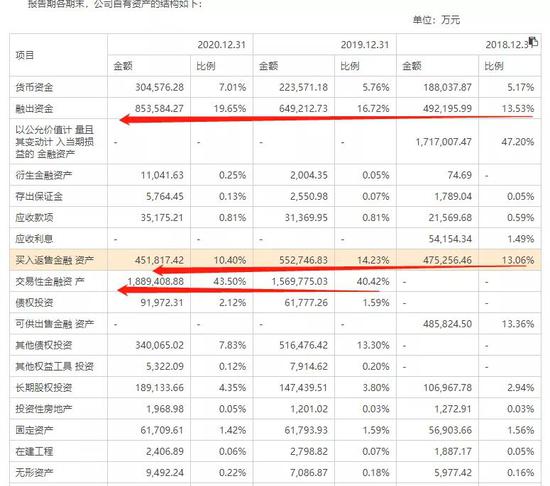
Task: Select the highlighted 买入返售金融资产 row label
Action: click(x=55, y=260)
